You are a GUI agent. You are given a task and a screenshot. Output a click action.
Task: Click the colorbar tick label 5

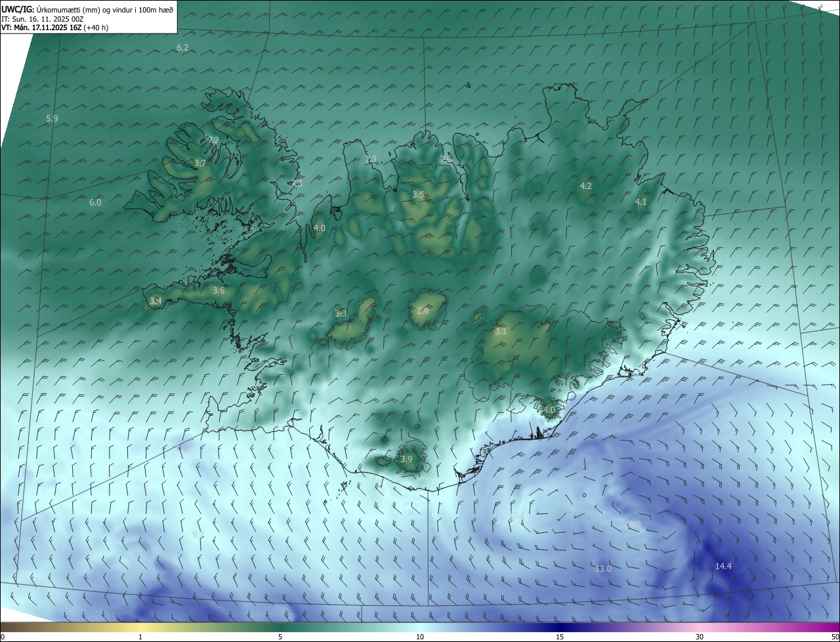[280, 637]
